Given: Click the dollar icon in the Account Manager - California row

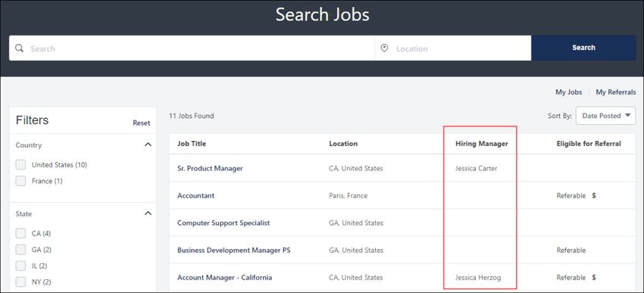Looking at the screenshot, I should click(x=594, y=277).
